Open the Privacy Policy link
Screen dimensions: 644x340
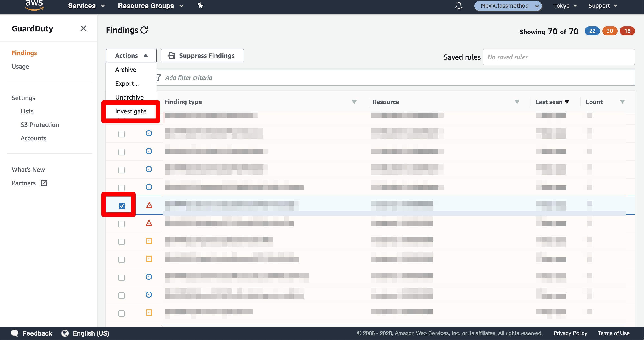570,333
